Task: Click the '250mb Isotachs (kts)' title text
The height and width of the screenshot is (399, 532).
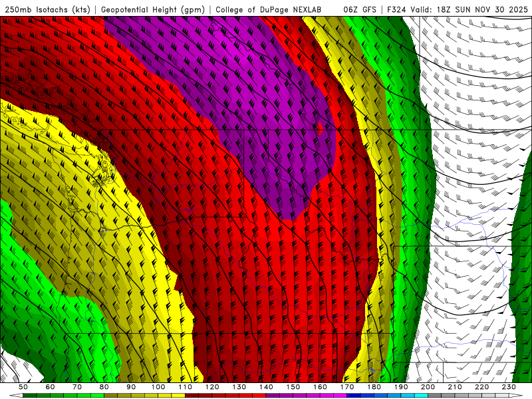Action: click(47, 9)
